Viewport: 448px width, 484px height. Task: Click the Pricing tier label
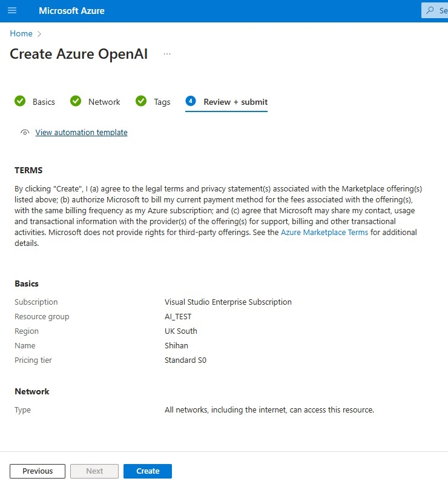[x=33, y=360]
